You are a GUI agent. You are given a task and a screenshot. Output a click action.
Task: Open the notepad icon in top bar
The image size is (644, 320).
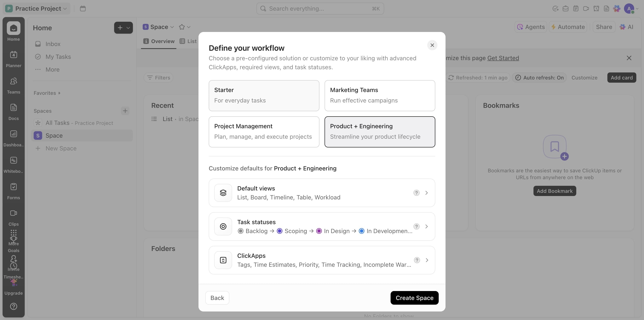pyautogui.click(x=576, y=9)
